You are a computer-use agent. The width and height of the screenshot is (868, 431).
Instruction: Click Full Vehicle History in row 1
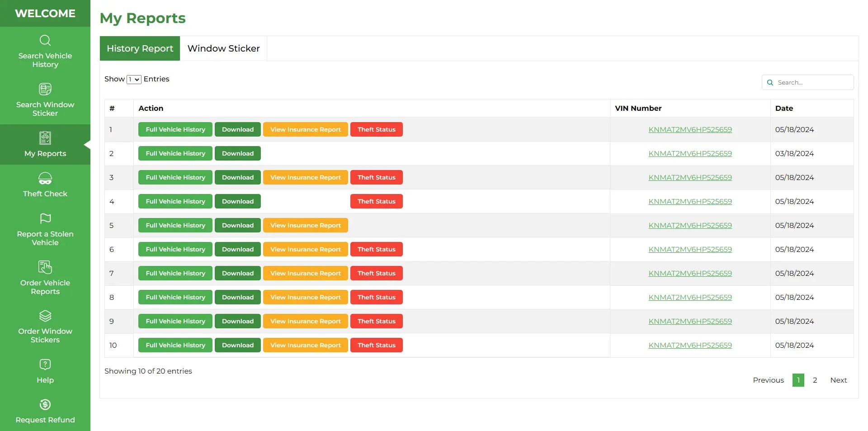(175, 129)
